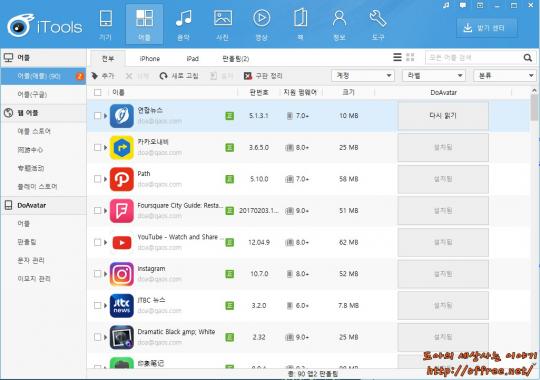Click the reinstall button in the first row
The width and height of the screenshot is (540, 380).
point(443,116)
